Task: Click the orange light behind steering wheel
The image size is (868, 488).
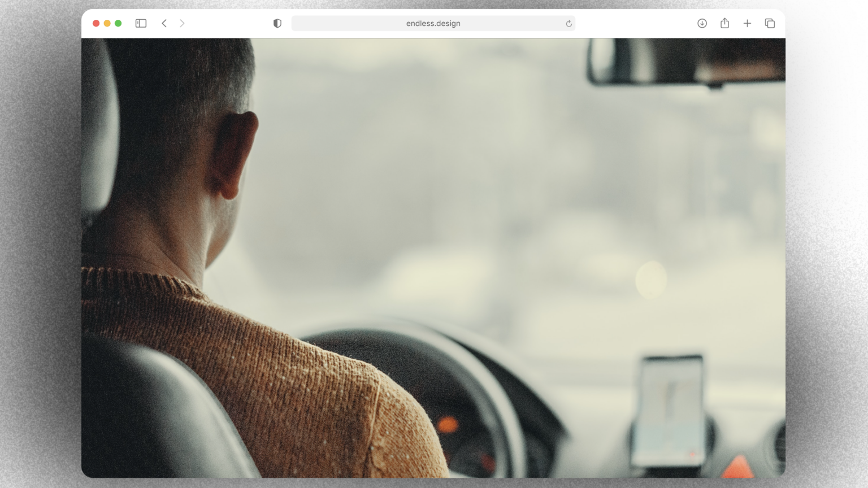Action: click(x=448, y=424)
